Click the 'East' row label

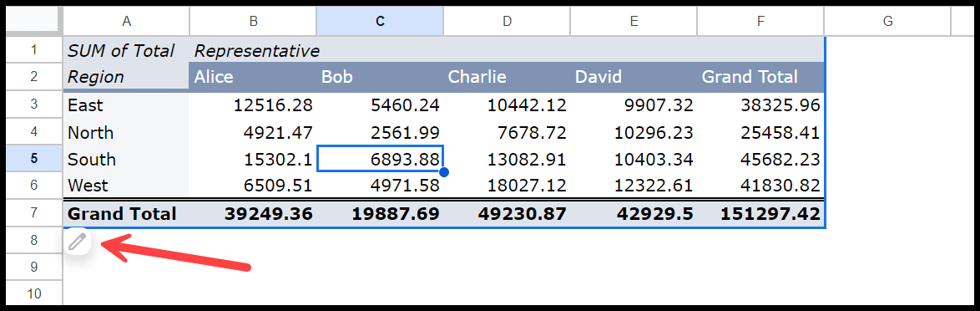pos(126,105)
